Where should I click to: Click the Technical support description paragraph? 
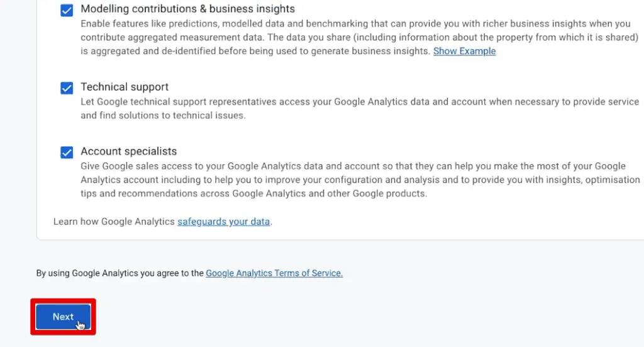tap(359, 108)
